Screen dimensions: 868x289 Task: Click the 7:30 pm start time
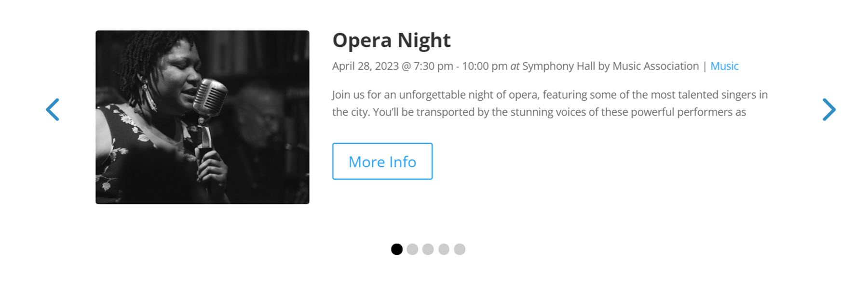[x=433, y=66]
